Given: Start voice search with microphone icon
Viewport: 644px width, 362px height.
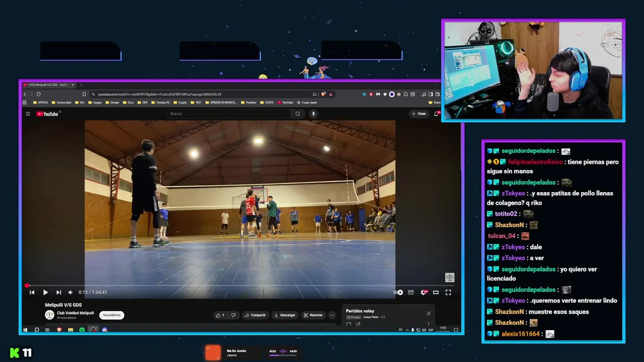Looking at the screenshot, I should click(x=313, y=114).
